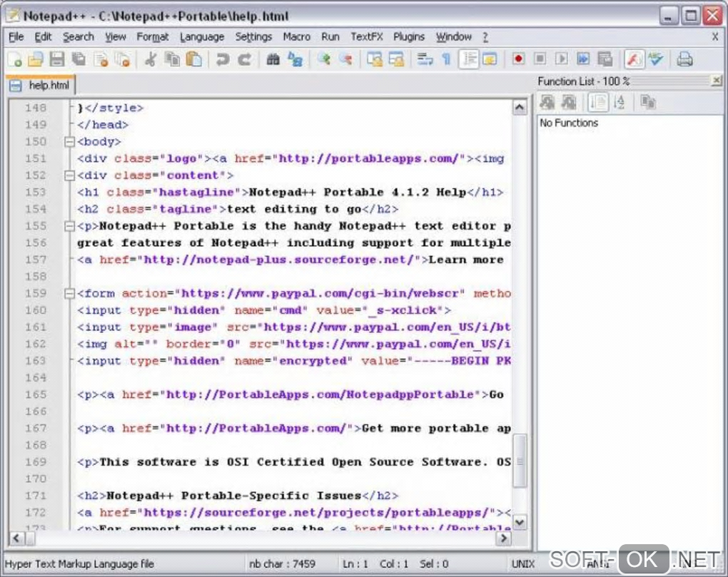Close document via menu bar X
This screenshot has width=728, height=577.
click(715, 36)
